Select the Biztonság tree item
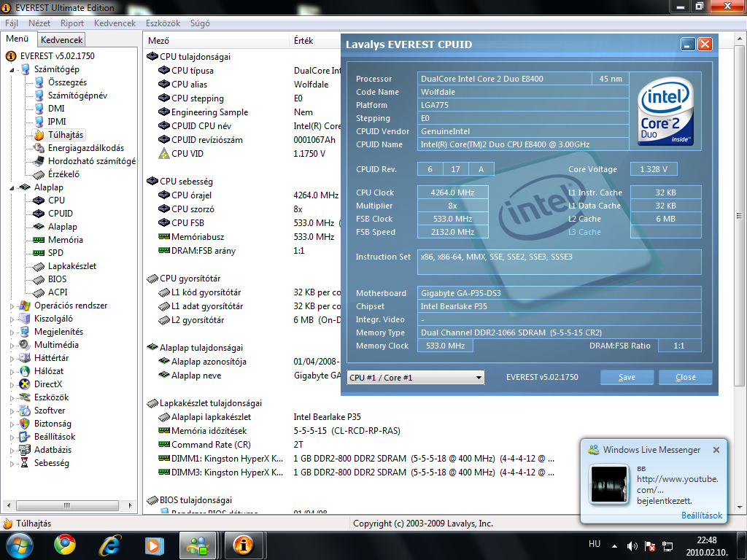The width and height of the screenshot is (747, 560). [53, 424]
